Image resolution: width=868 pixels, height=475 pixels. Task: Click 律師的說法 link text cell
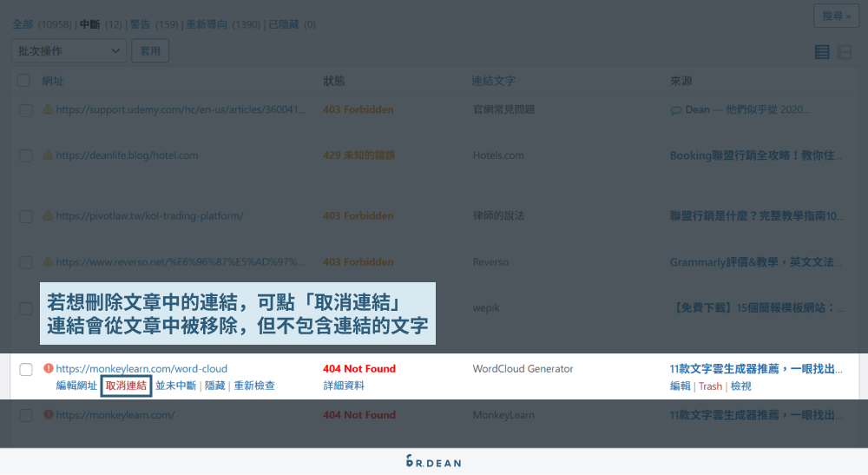click(498, 215)
